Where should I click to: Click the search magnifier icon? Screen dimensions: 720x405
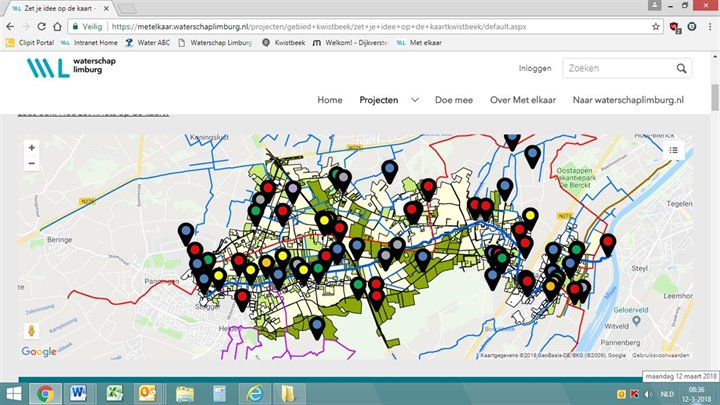tap(681, 69)
